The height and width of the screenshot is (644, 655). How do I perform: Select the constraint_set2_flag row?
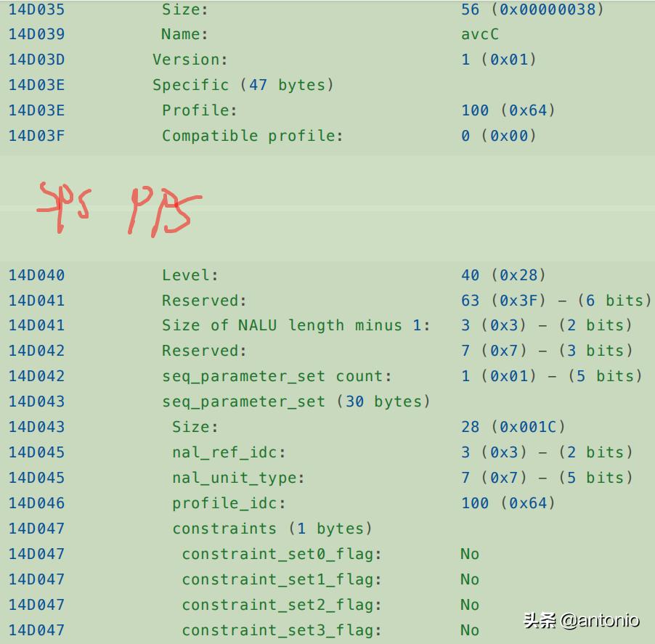tap(282, 605)
